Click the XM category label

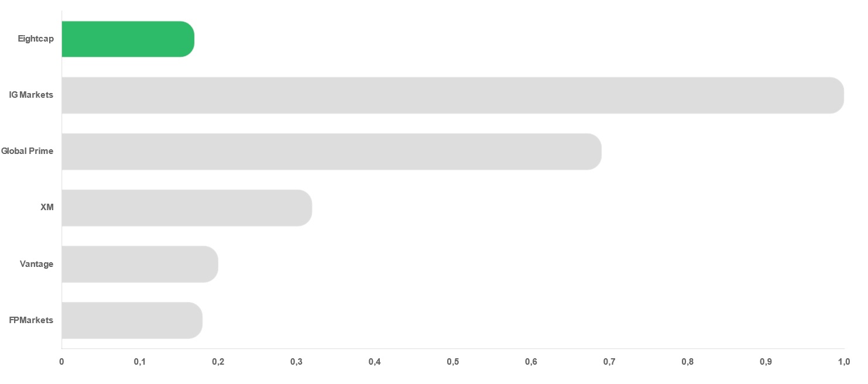pos(47,207)
